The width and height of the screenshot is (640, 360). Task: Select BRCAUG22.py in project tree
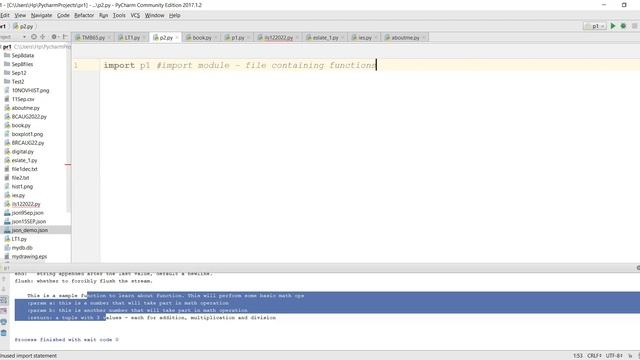[24, 143]
